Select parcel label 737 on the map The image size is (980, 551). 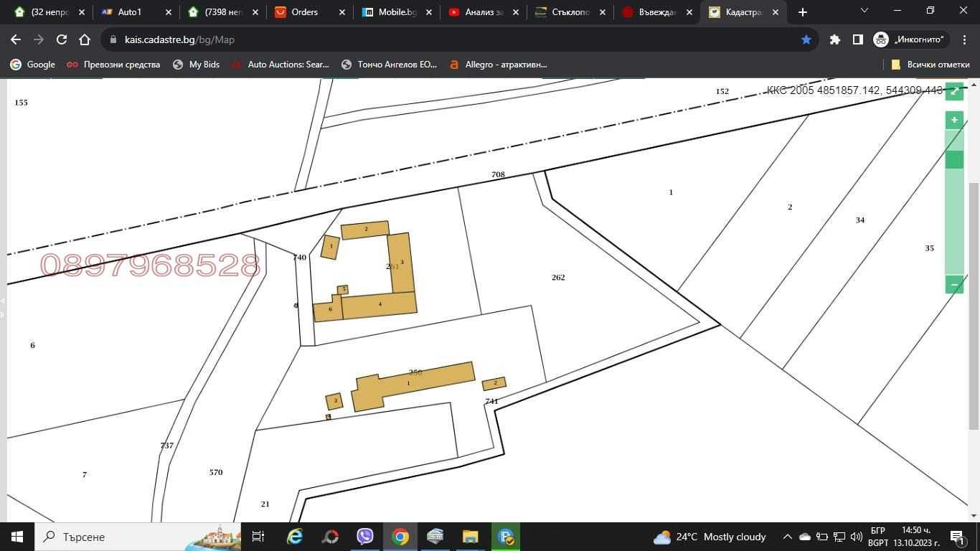click(x=166, y=446)
